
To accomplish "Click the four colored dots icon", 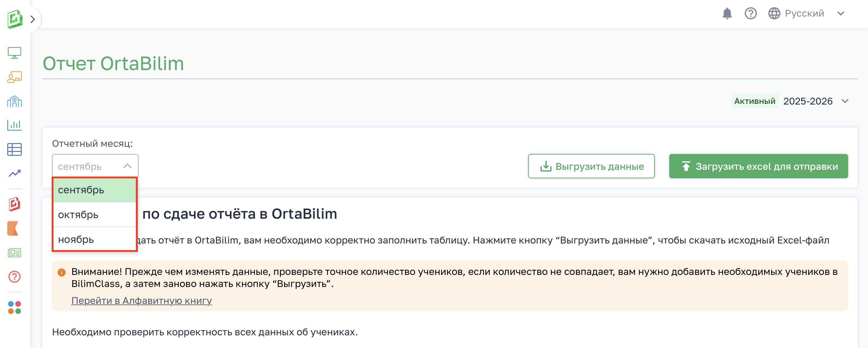I will click(14, 307).
